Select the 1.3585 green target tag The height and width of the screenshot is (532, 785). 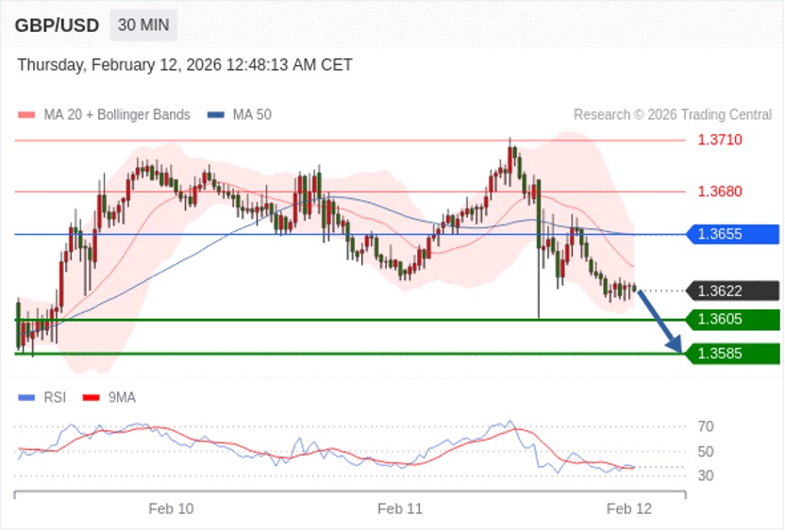[x=732, y=354]
